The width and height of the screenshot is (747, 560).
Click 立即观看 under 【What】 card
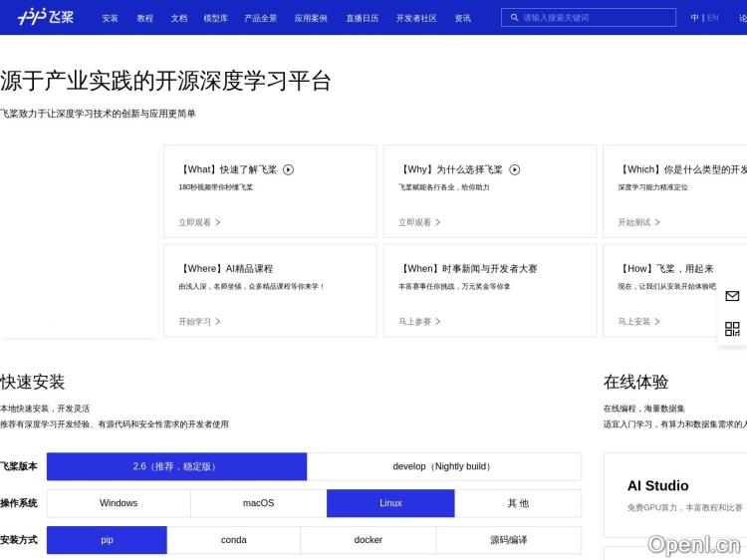[x=199, y=222]
